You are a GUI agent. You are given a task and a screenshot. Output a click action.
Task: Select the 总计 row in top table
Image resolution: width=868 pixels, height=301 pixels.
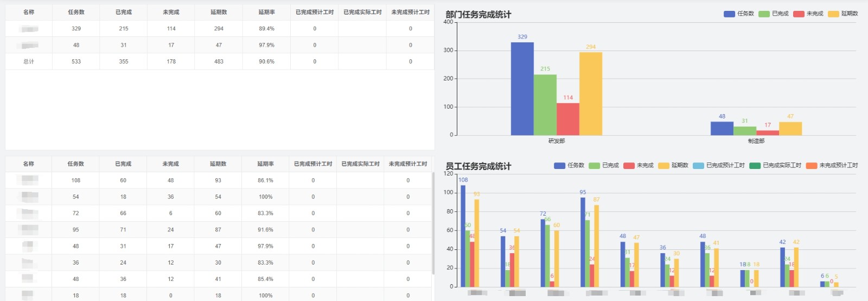pyautogui.click(x=29, y=61)
